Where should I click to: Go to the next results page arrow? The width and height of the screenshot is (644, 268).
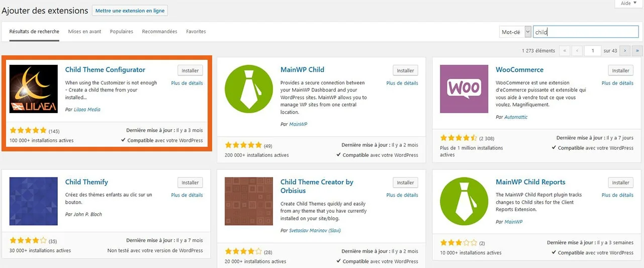[625, 50]
